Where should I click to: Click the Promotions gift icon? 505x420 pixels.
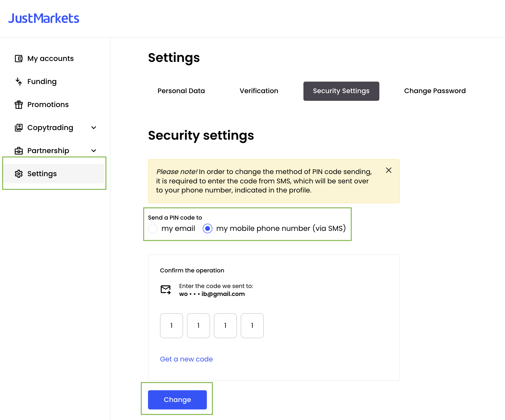(18, 104)
